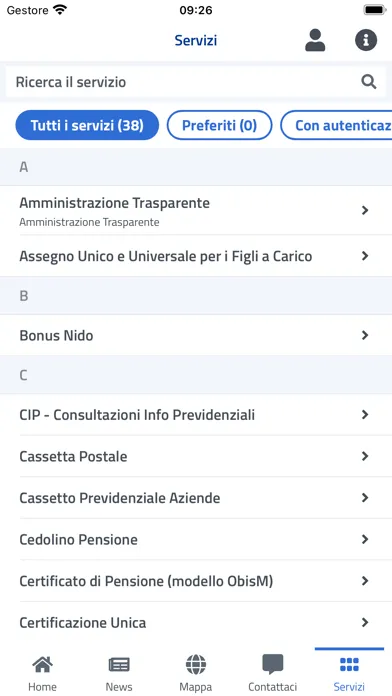
Task: Open Cassetto Previdenziale Aziende item
Action: 196,498
